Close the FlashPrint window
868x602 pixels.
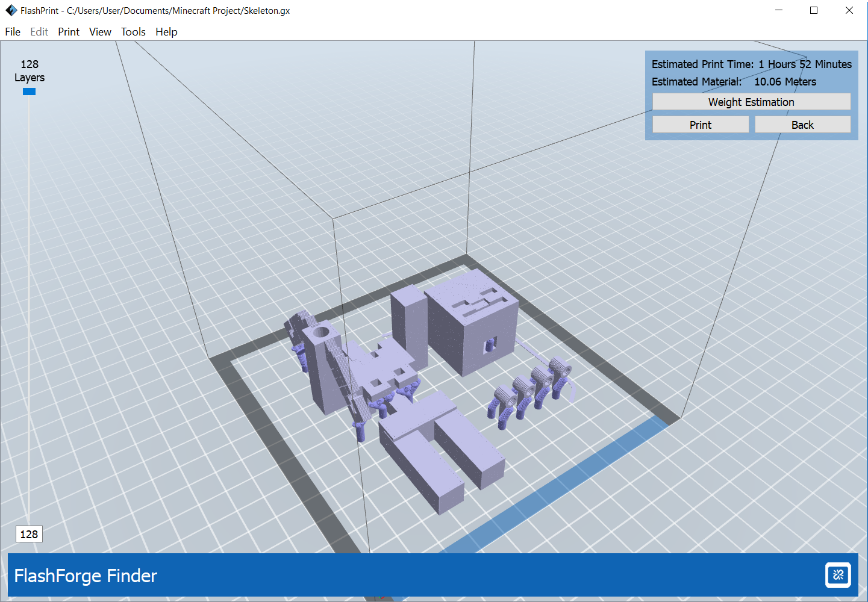coord(849,10)
